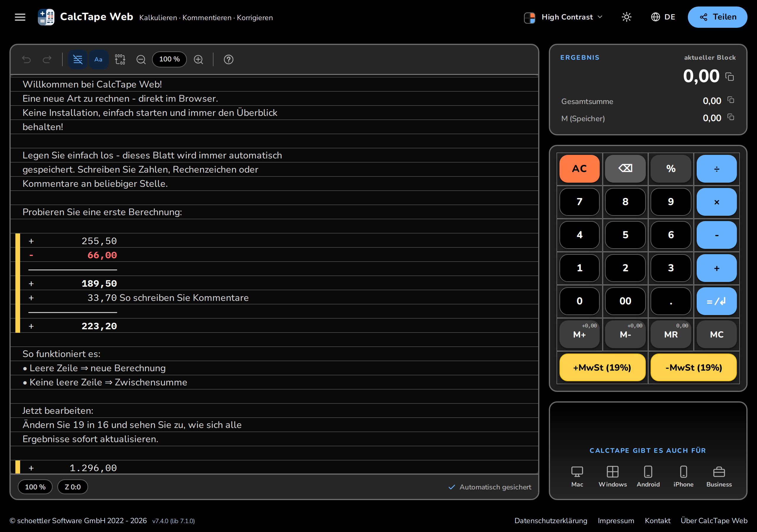757x532 pixels.
Task: Copy the M (Speicher) value
Action: click(731, 117)
